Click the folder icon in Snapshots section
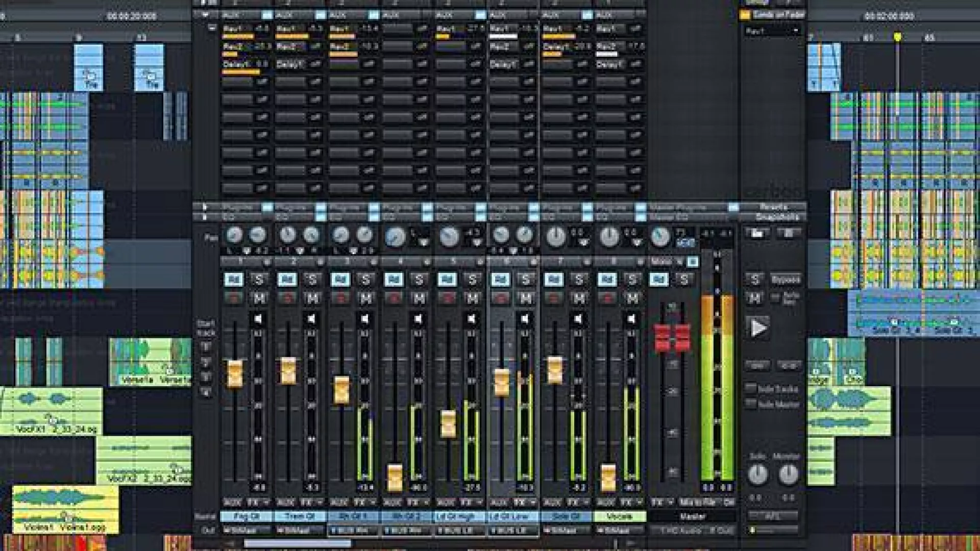This screenshot has width=980, height=551. [757, 234]
